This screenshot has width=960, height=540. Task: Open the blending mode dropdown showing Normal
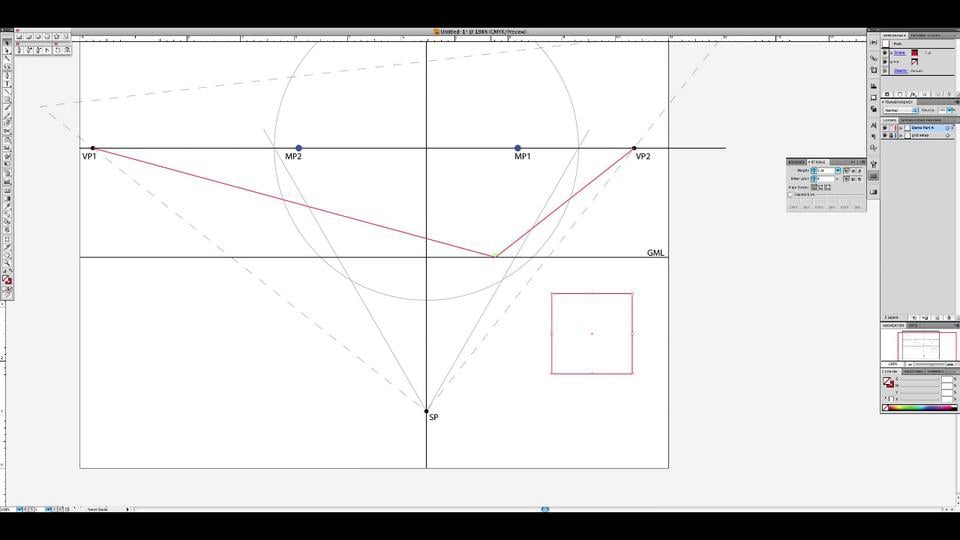(901, 110)
